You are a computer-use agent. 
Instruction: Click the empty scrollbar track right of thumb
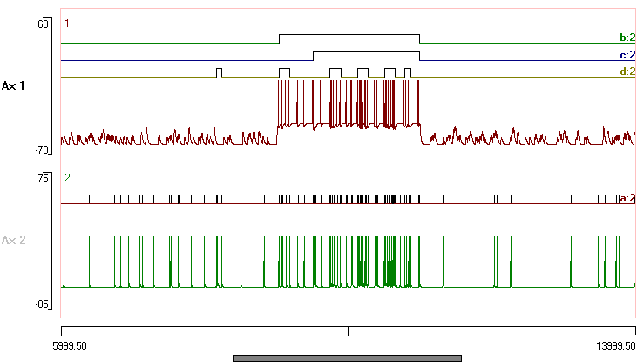pos(549,358)
